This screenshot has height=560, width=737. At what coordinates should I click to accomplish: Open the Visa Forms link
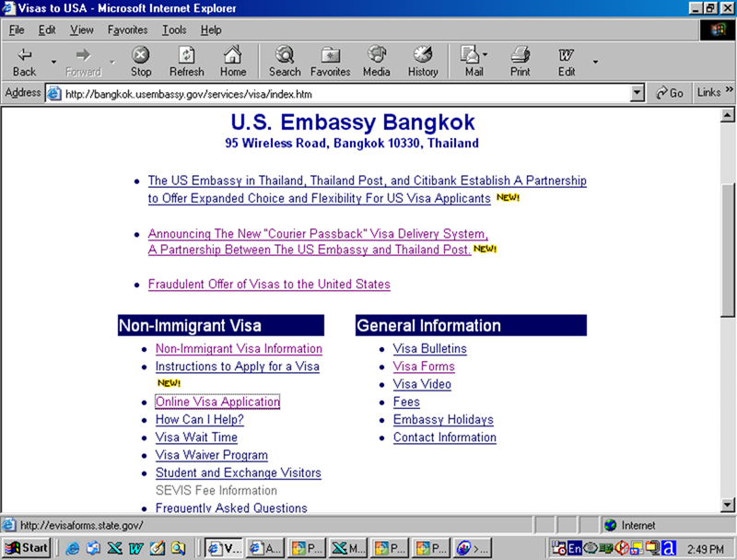click(424, 367)
